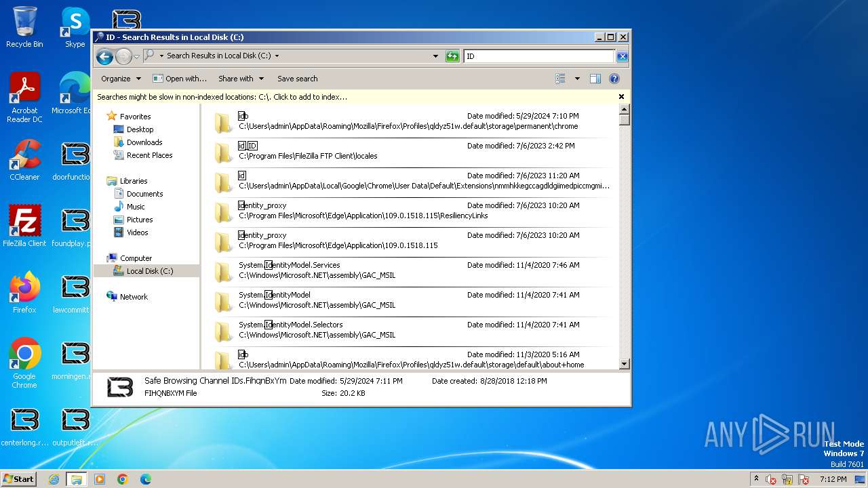The width and height of the screenshot is (868, 488).
Task: Click the volume icon in system tray
Action: click(771, 479)
